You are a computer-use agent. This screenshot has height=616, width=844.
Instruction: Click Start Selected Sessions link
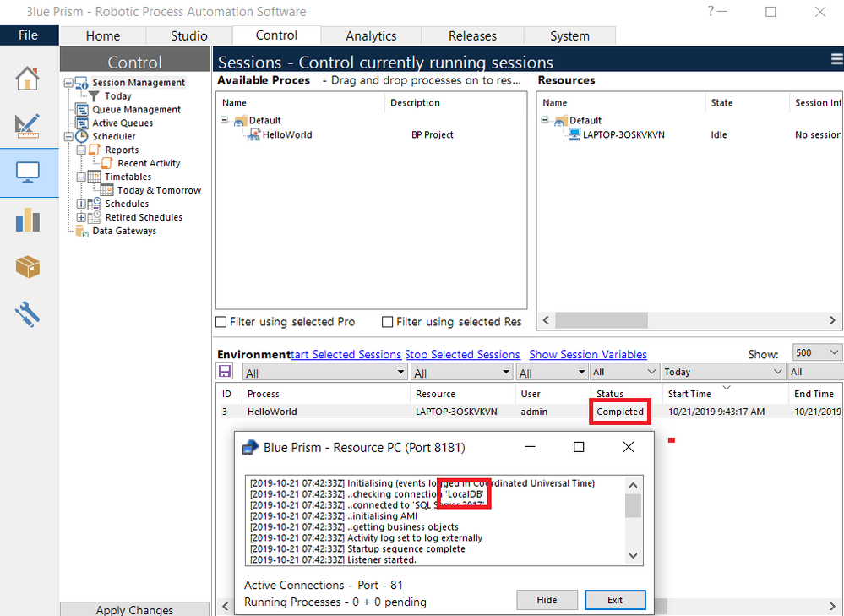coord(346,355)
